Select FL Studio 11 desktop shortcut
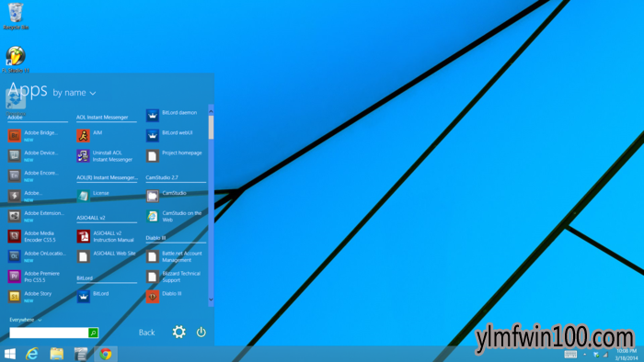The image size is (644, 362). 16,60
